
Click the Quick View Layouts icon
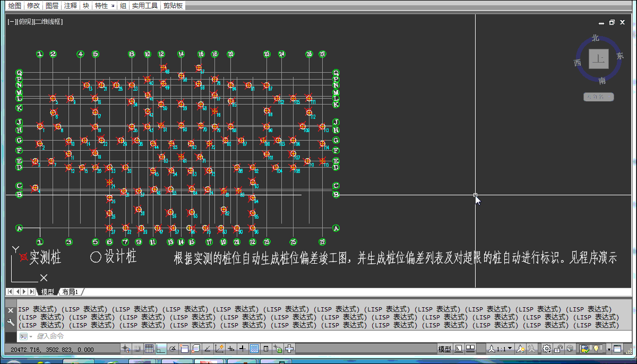pyautogui.click(x=459, y=349)
